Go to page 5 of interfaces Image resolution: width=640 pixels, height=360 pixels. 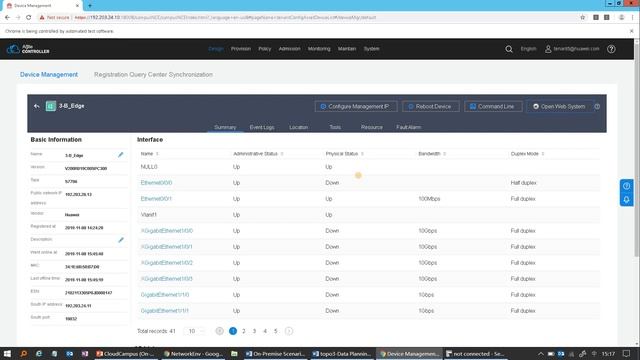tap(276, 331)
